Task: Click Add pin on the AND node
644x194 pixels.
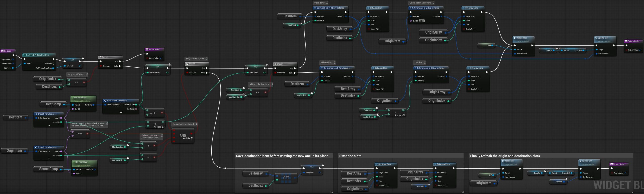Action: [x=192, y=138]
